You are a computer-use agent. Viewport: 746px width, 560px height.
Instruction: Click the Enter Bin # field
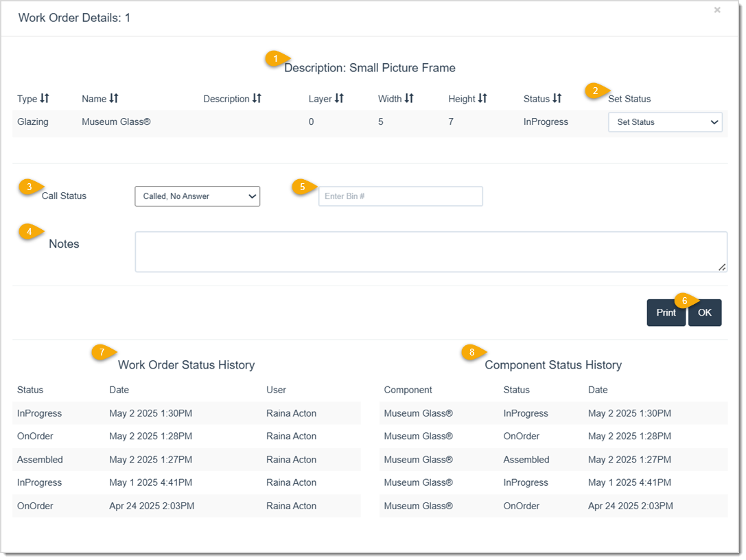tap(400, 196)
